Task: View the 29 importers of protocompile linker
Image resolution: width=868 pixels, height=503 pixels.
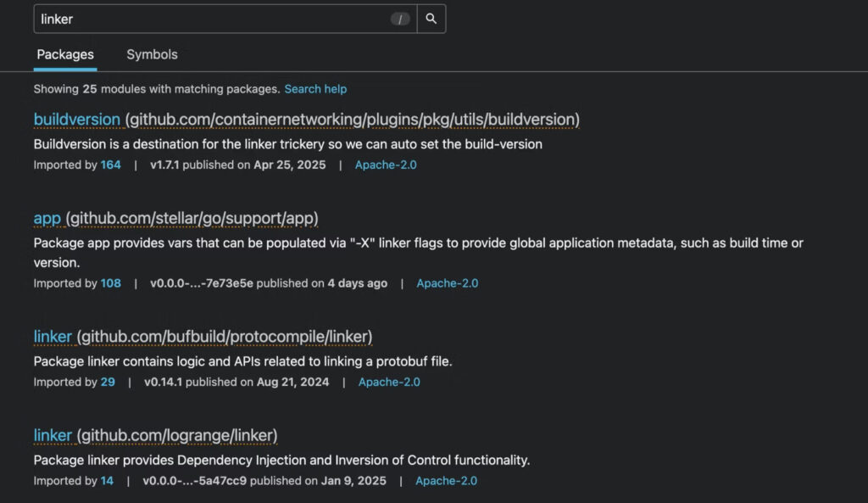Action: point(108,382)
